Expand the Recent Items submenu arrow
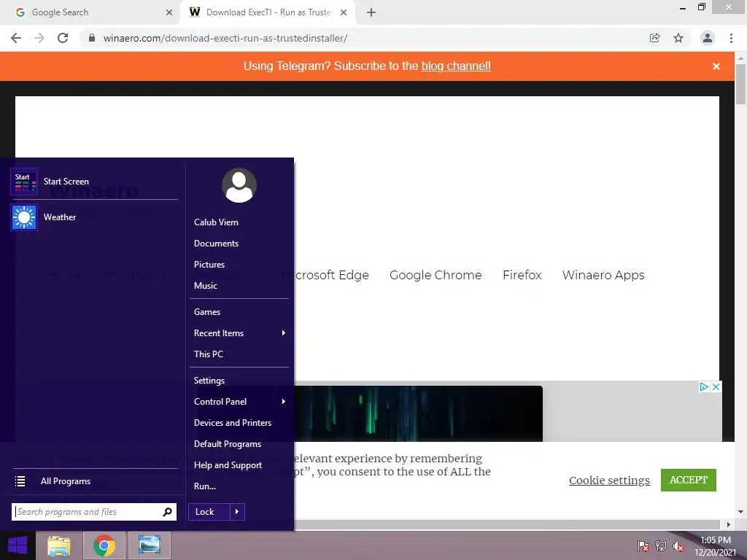This screenshot has height=560, width=747. [284, 332]
